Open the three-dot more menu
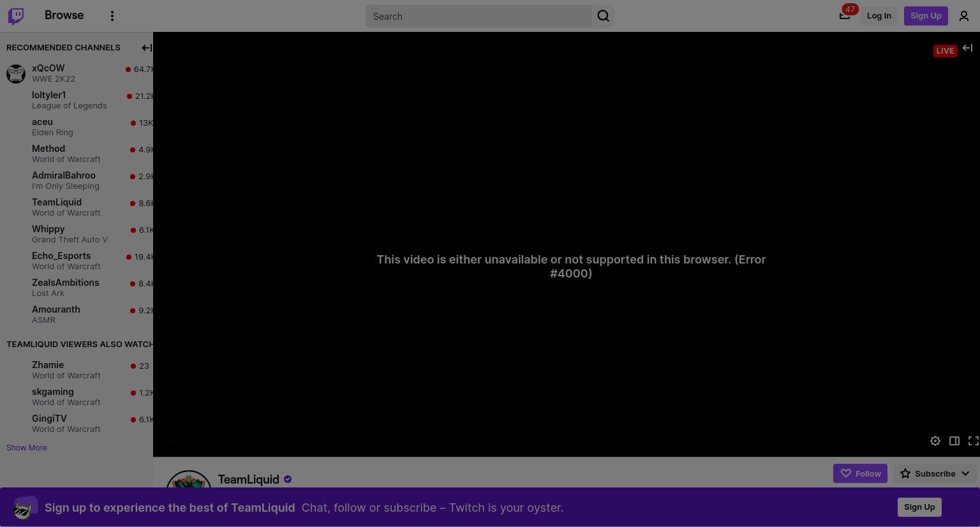Image resolution: width=980 pixels, height=527 pixels. [112, 16]
